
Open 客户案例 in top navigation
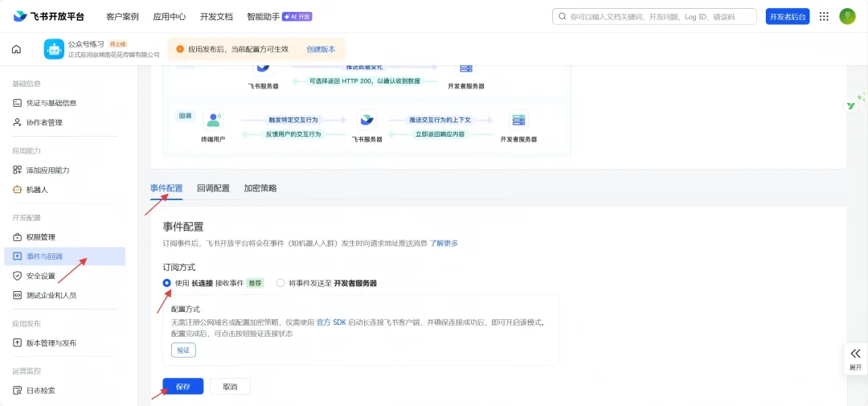pos(122,17)
